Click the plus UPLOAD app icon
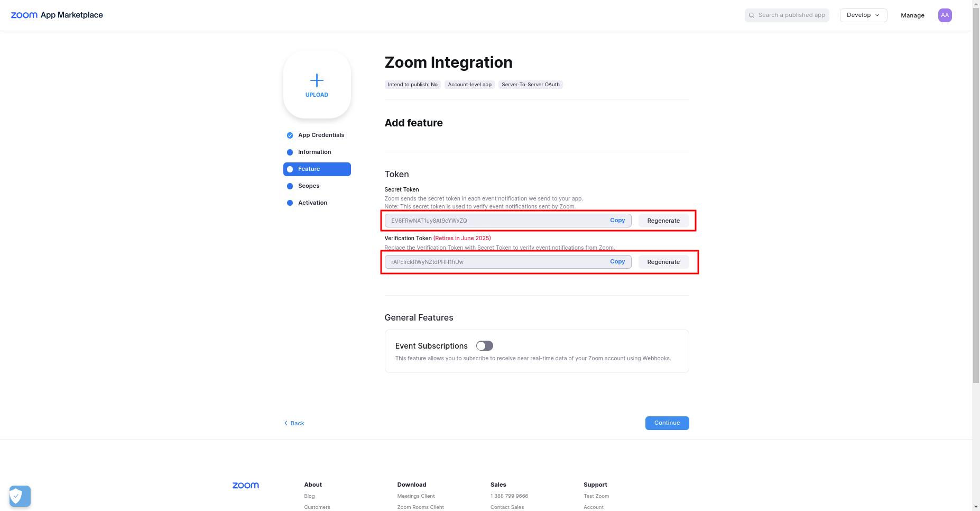980x511 pixels. [317, 85]
